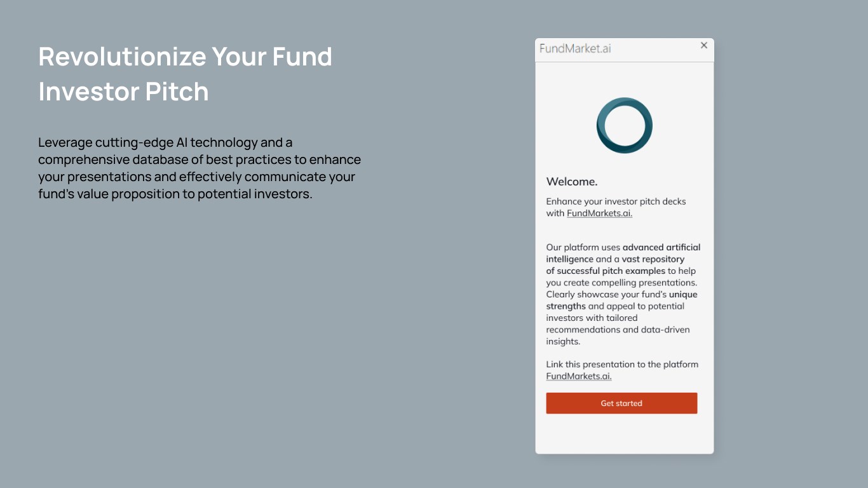868x488 pixels.
Task: Click 'recommendations and data-driven' text line
Action: [618, 330]
